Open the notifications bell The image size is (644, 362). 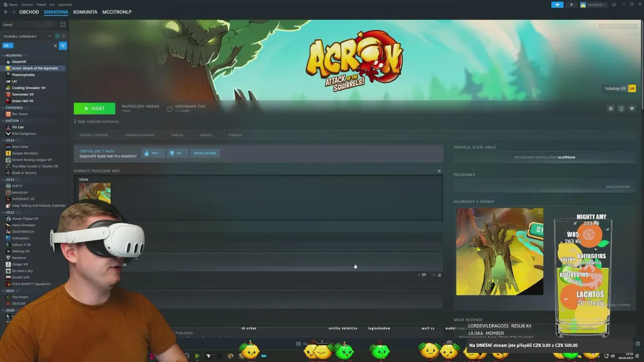pyautogui.click(x=571, y=5)
